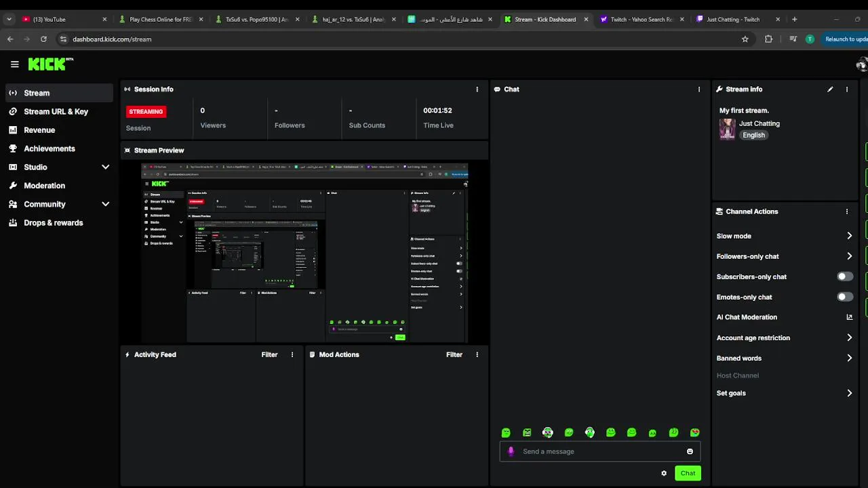Click the STREAMING status badge

146,111
